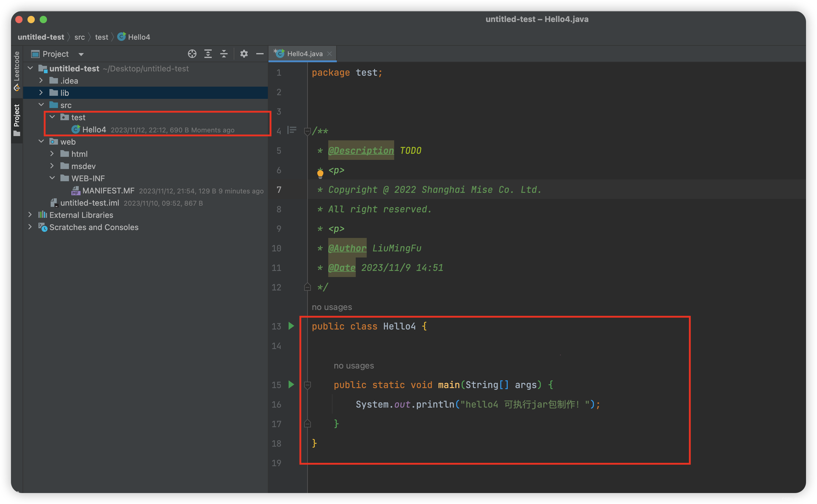Select the src folder row
Viewport: 817px width, 504px height.
click(145, 105)
